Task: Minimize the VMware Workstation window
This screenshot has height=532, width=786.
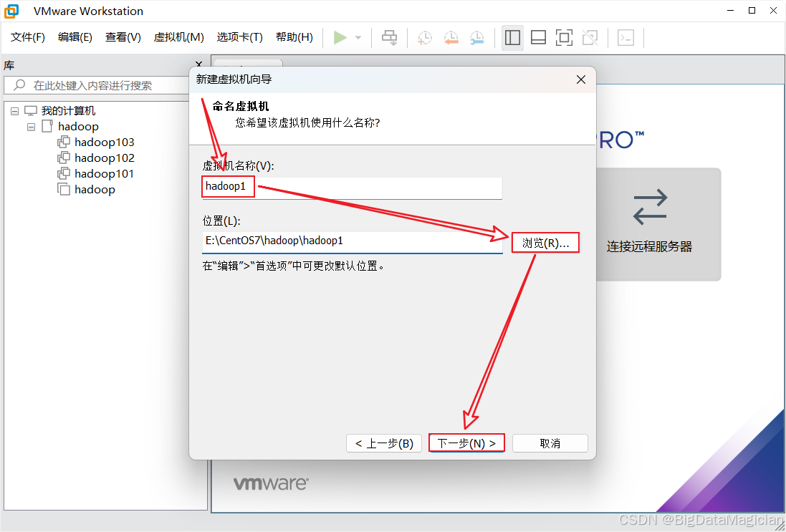Action: (729, 11)
